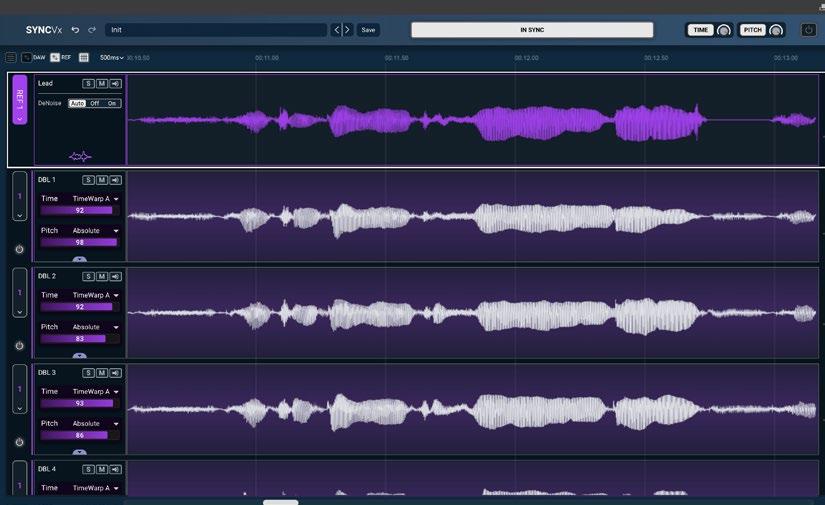This screenshot has width=825, height=505.
Task: Toggle monitor speaker on Lead track
Action: pos(116,84)
